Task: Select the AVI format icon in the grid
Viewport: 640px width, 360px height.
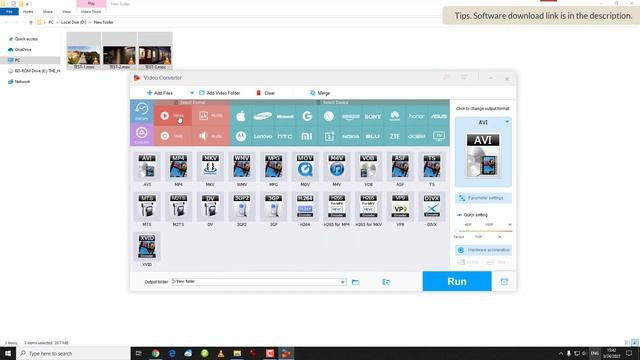Action: click(x=147, y=167)
